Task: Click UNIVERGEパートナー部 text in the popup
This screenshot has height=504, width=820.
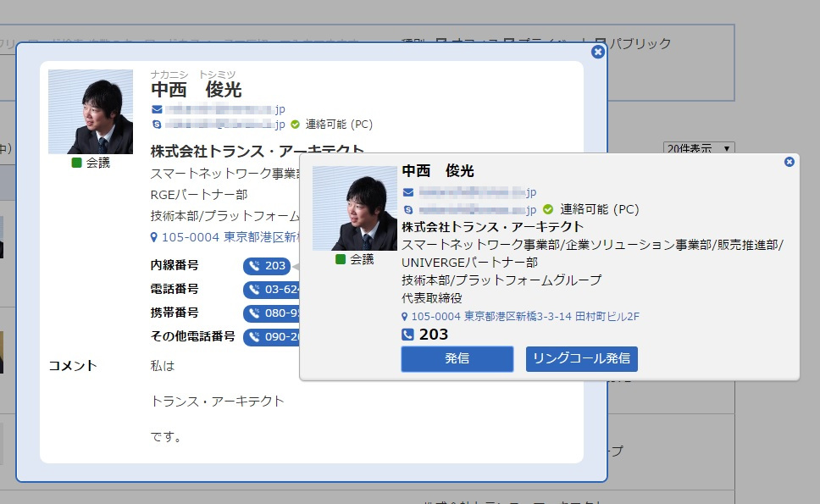Action: 469,263
